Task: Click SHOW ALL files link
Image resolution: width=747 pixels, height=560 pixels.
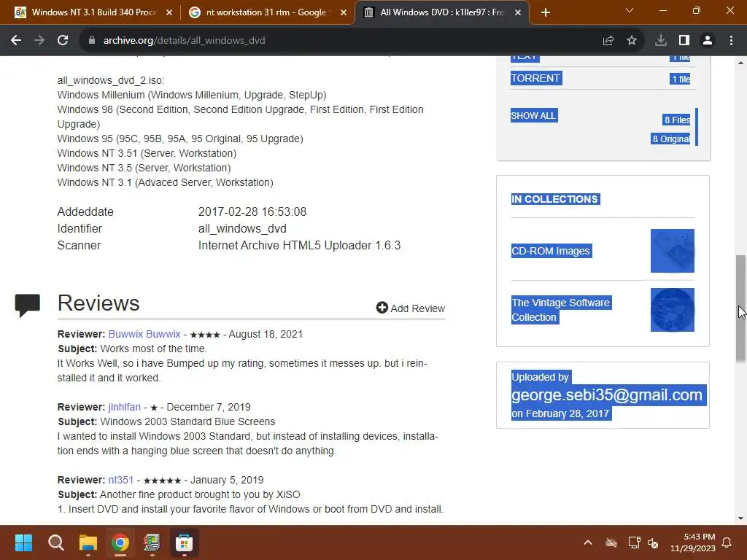Action: click(533, 116)
